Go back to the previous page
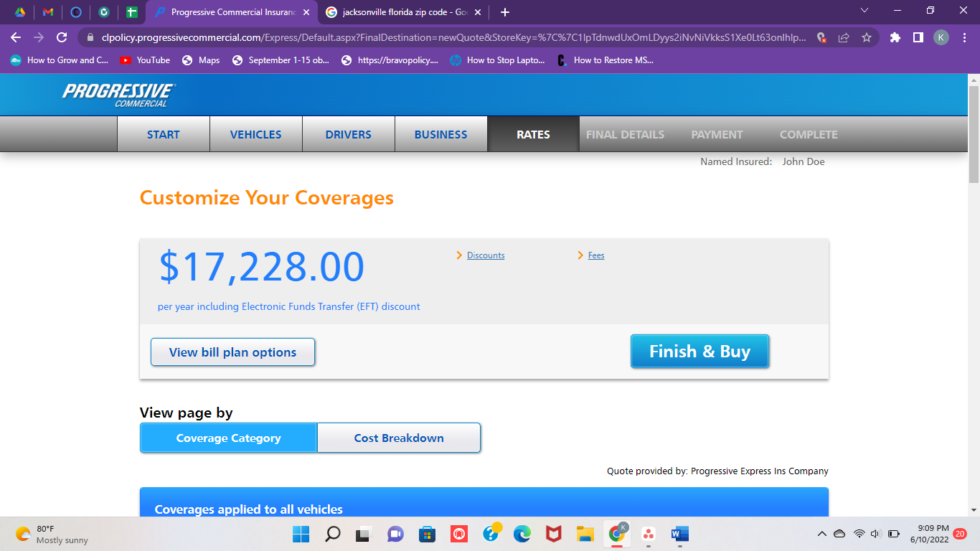 [16, 37]
